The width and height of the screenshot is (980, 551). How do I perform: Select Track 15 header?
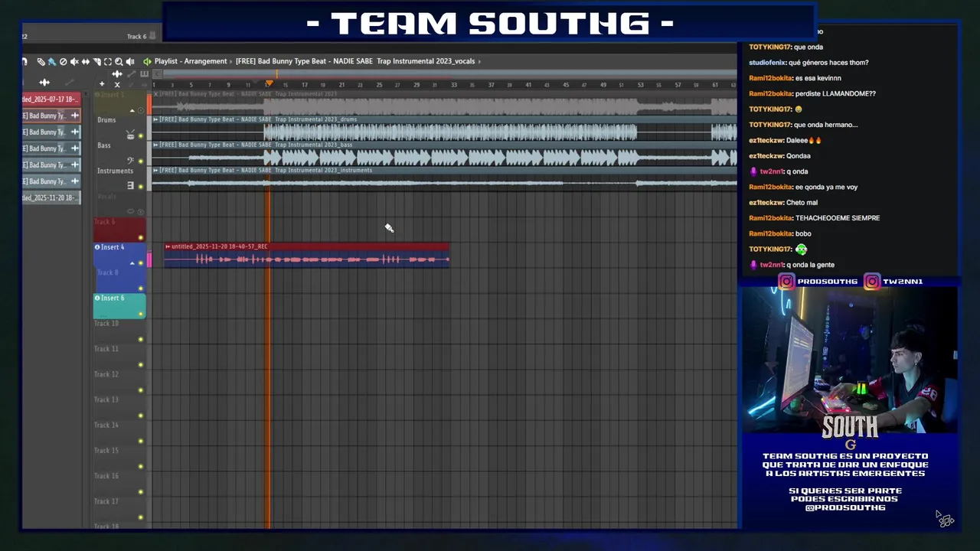pos(119,458)
